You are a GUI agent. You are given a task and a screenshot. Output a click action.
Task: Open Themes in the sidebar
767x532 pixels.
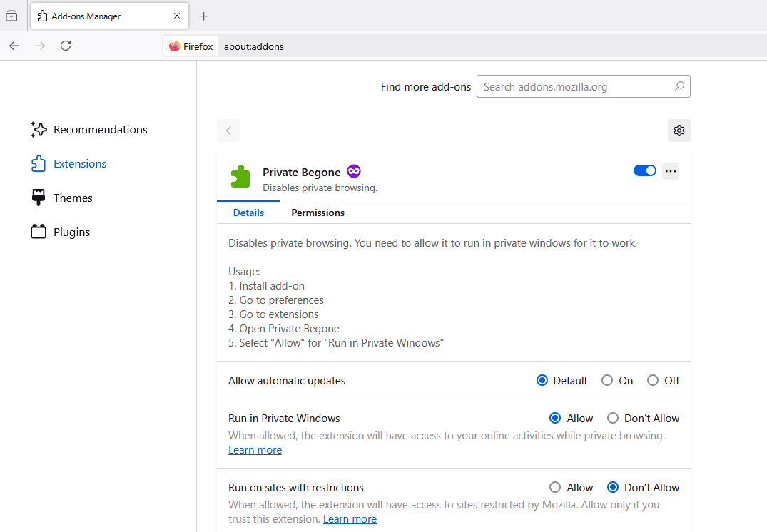72,198
